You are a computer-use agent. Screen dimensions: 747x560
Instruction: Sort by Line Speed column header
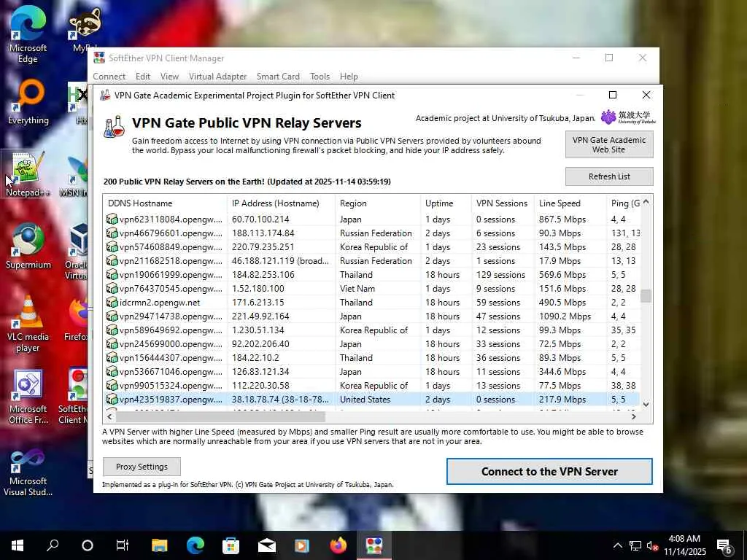[570, 203]
